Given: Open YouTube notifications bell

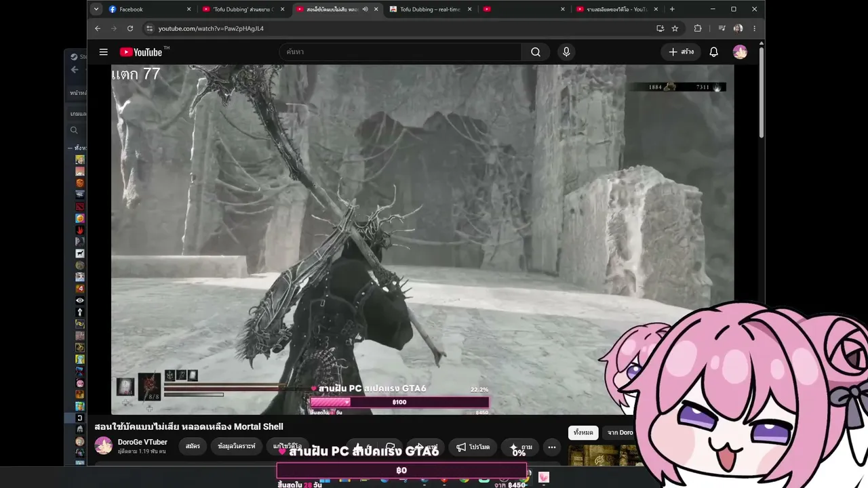Looking at the screenshot, I should [713, 52].
